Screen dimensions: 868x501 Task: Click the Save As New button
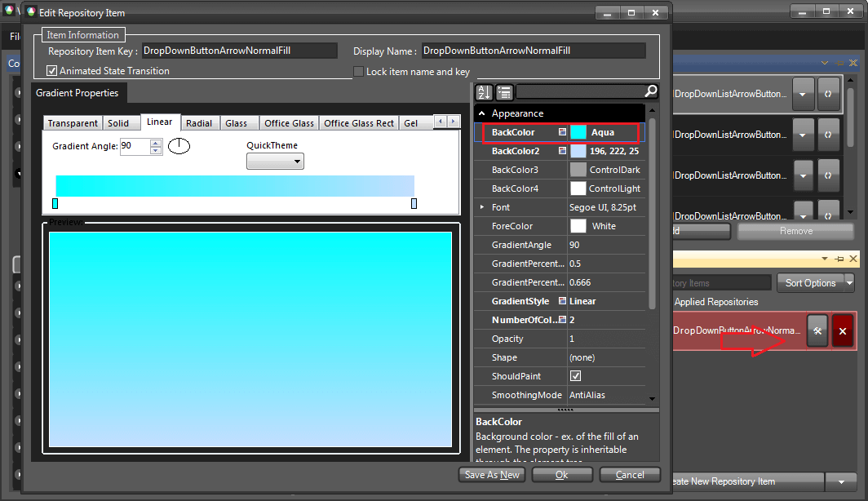(491, 474)
